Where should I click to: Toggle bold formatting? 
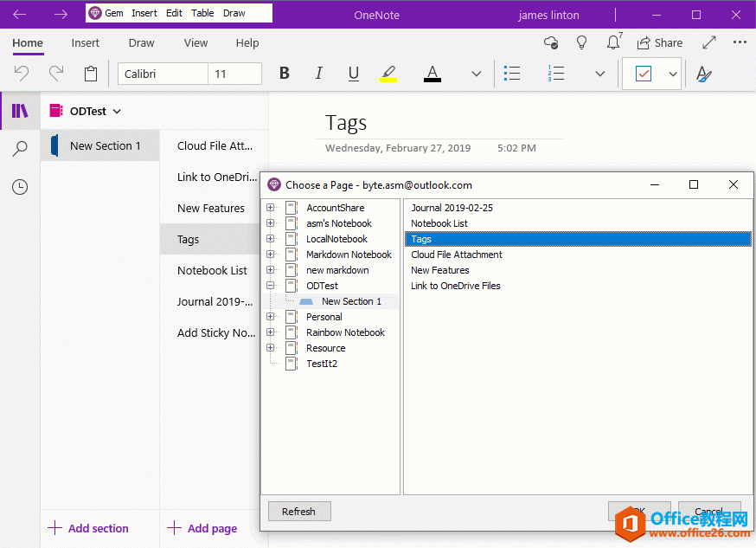click(284, 74)
